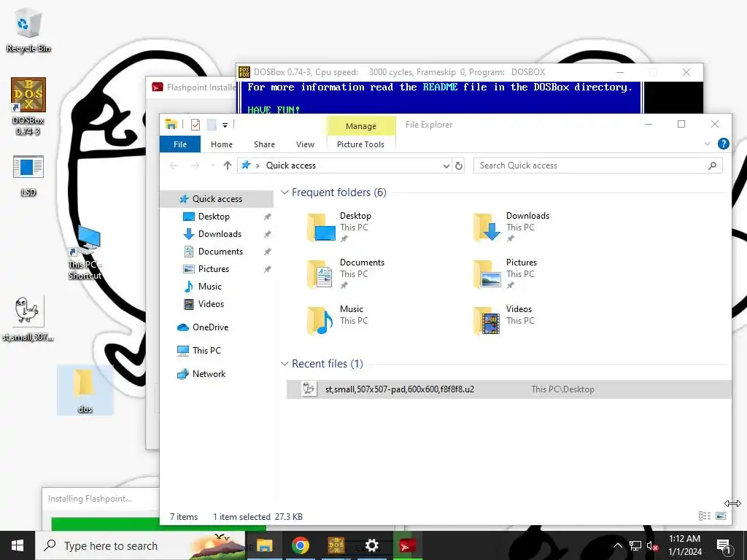Screen dimensions: 747x560
Task: Refresh the Quick access view
Action: [459, 166]
